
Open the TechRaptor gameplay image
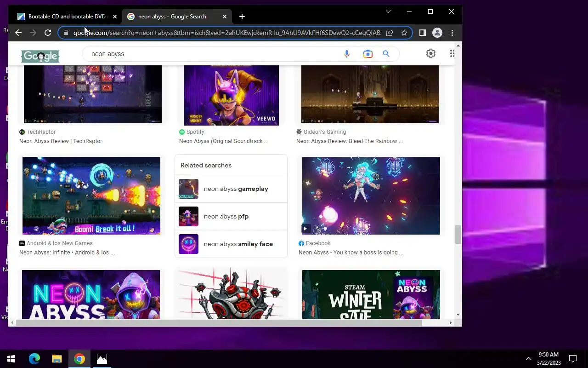(93, 94)
